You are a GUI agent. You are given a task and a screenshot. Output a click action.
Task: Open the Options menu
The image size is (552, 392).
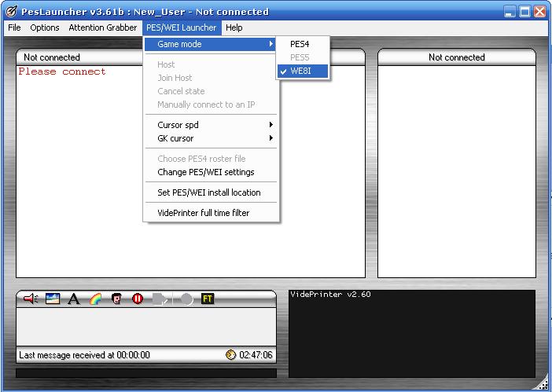pos(45,27)
